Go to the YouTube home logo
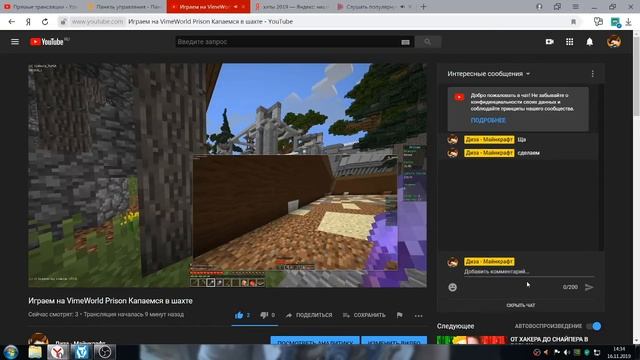 pos(47,42)
